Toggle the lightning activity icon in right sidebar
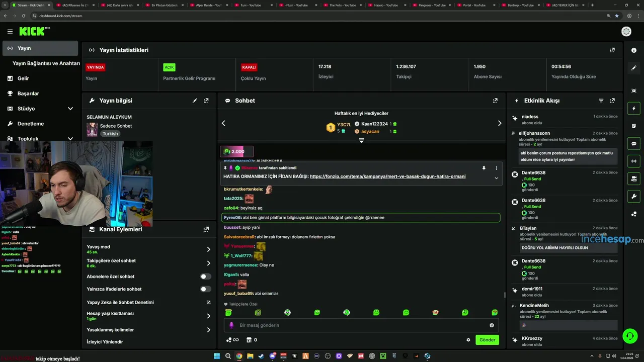 634,109
